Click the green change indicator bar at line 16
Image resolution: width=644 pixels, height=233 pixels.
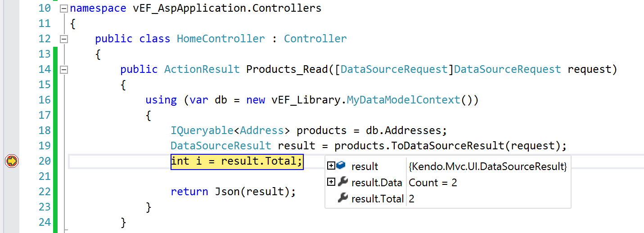(55, 100)
